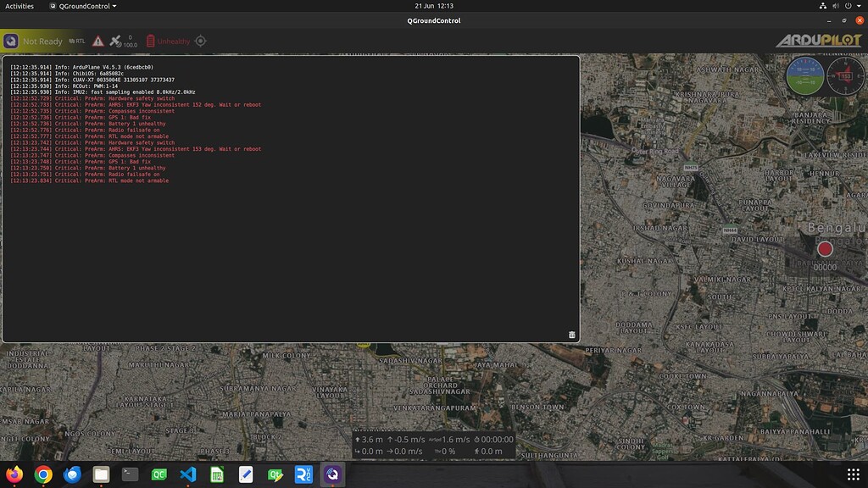Click the clock showing 21 Jun 12:13
868x488 pixels.
tap(434, 5)
